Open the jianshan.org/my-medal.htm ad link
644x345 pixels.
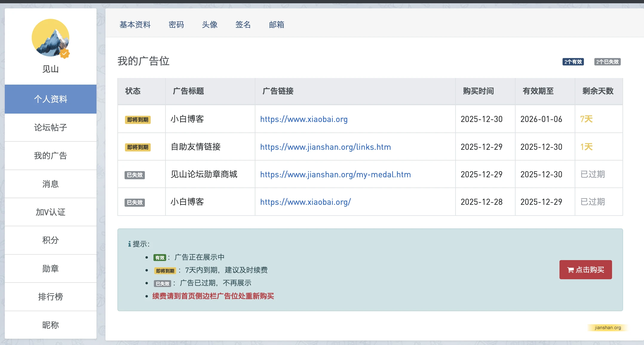(x=335, y=174)
